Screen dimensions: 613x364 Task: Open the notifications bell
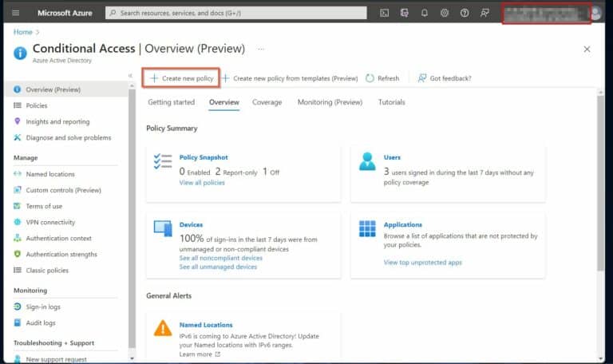424,13
